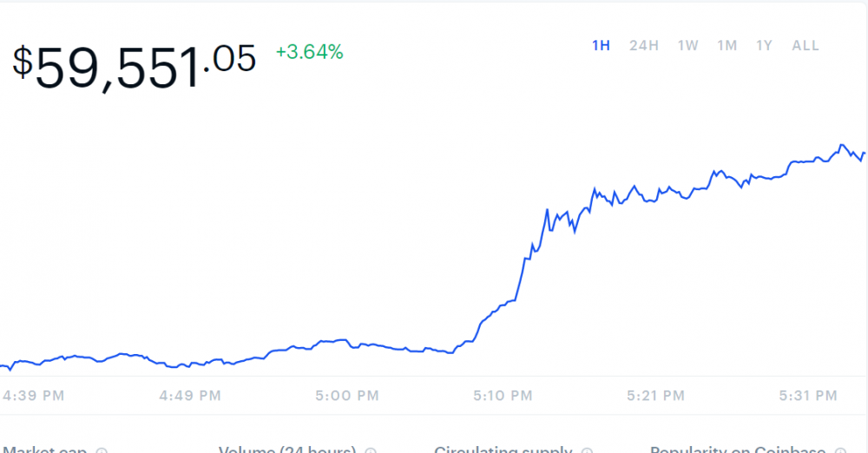Viewport: 868px width, 453px height.
Task: Open the Popularity on Coinbase info icon
Action: [840, 450]
